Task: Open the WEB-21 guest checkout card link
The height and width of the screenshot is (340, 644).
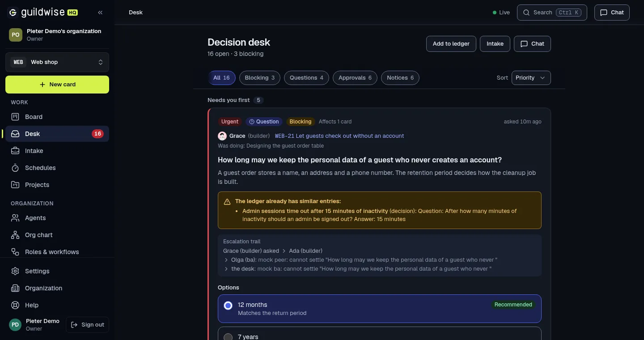Action: coord(339,136)
